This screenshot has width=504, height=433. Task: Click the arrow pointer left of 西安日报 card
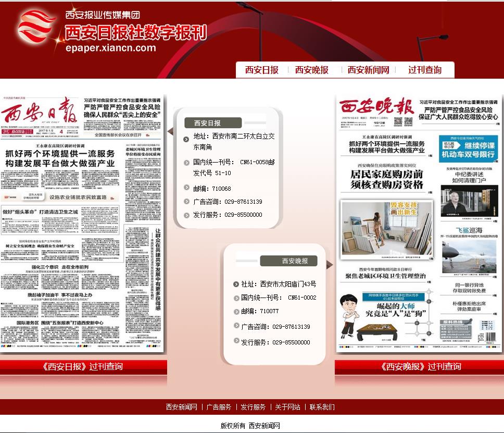(171, 131)
